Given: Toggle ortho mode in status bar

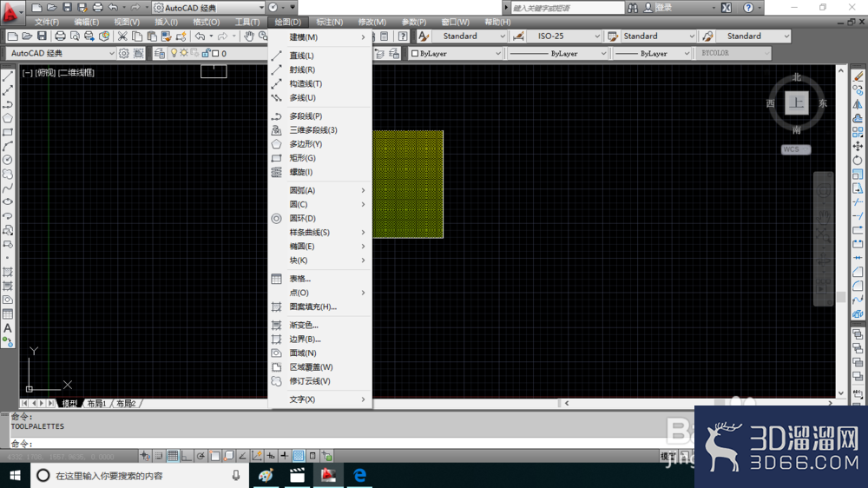Looking at the screenshot, I should (x=187, y=456).
